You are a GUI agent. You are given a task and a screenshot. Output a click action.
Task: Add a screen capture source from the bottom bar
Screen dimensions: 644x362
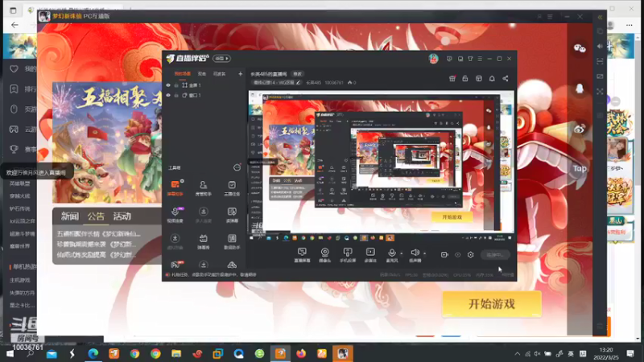coord(302,255)
